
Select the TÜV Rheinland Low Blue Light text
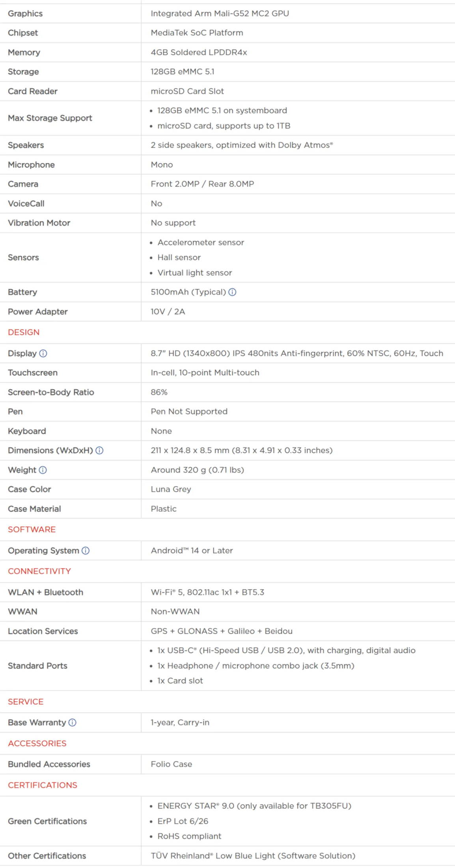253,856
